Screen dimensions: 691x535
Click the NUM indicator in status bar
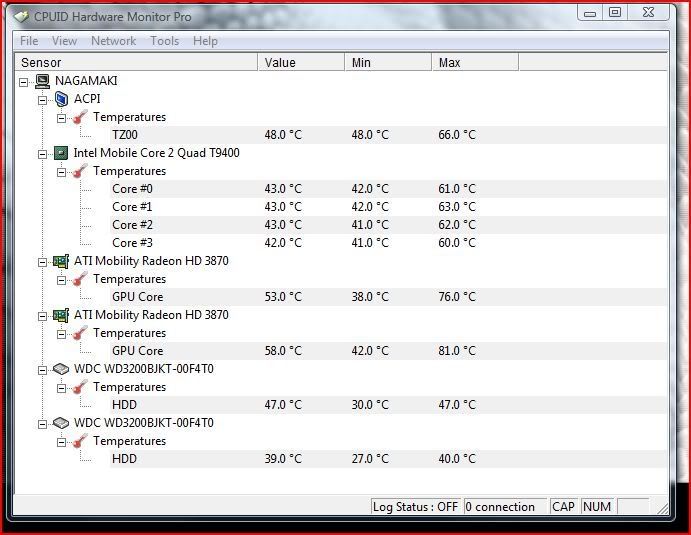[597, 507]
